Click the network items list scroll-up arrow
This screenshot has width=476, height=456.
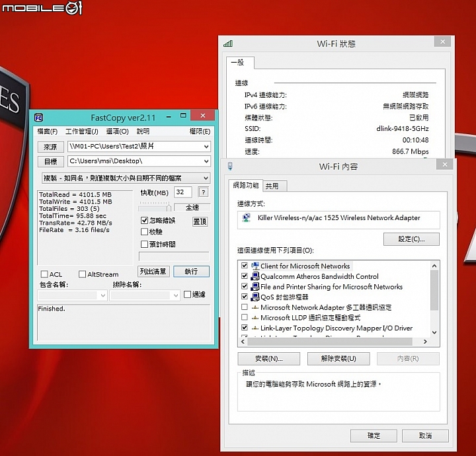[434, 266]
